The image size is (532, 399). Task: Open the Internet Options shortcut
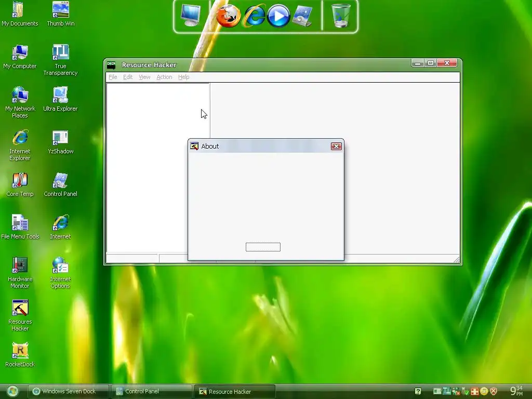point(60,273)
